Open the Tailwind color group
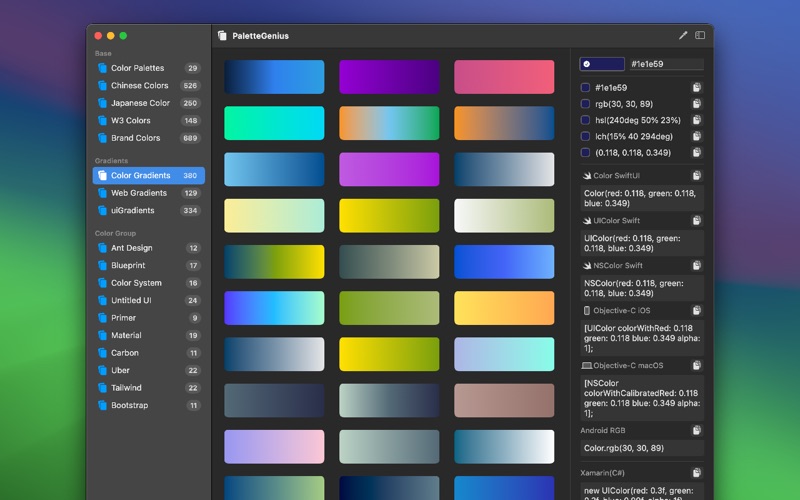The image size is (800, 500). (126, 388)
